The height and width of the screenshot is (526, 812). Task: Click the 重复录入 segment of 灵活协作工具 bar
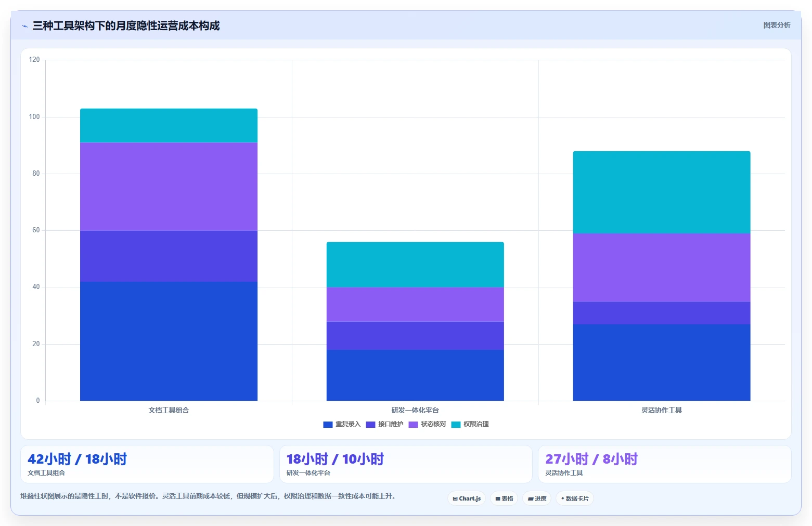click(662, 362)
